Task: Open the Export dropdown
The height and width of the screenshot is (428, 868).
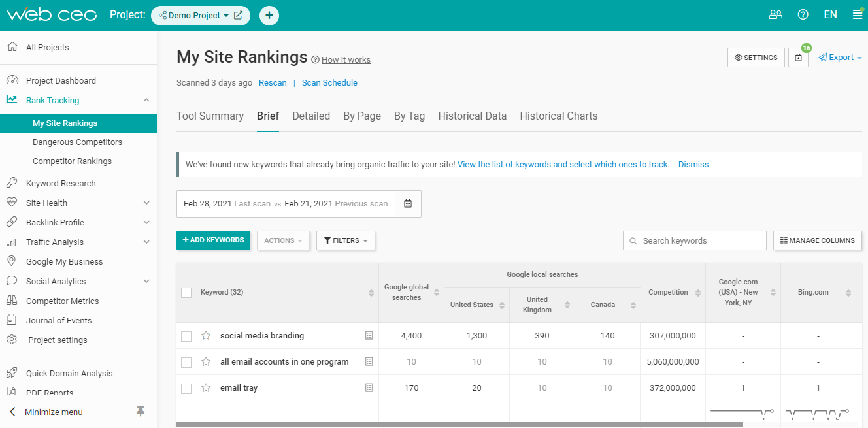Action: coord(839,57)
